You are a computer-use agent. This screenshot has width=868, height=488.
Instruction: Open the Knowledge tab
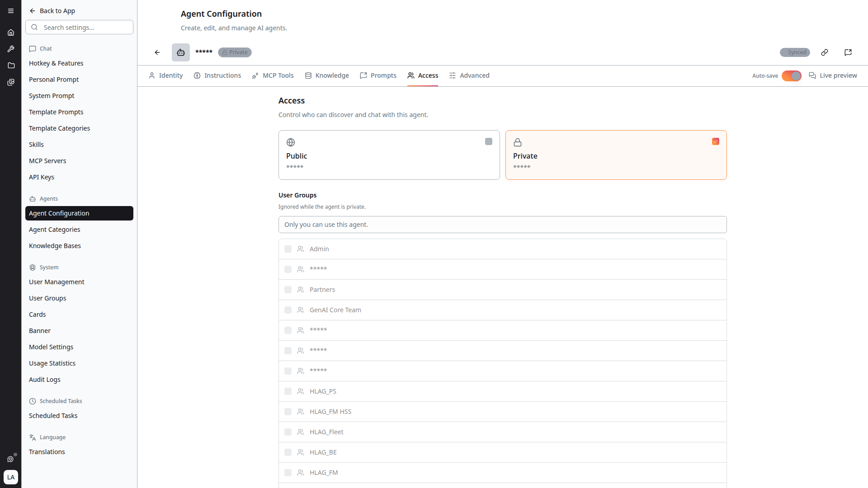[327, 75]
